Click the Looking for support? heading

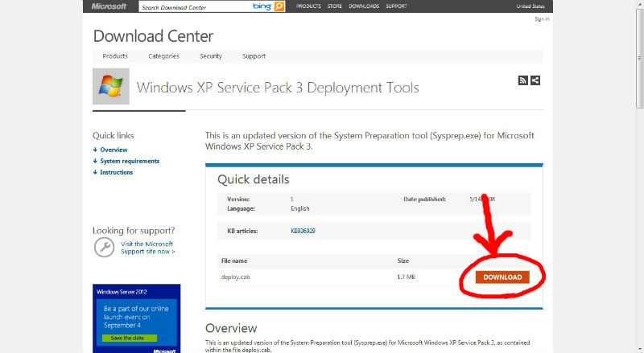134,231
